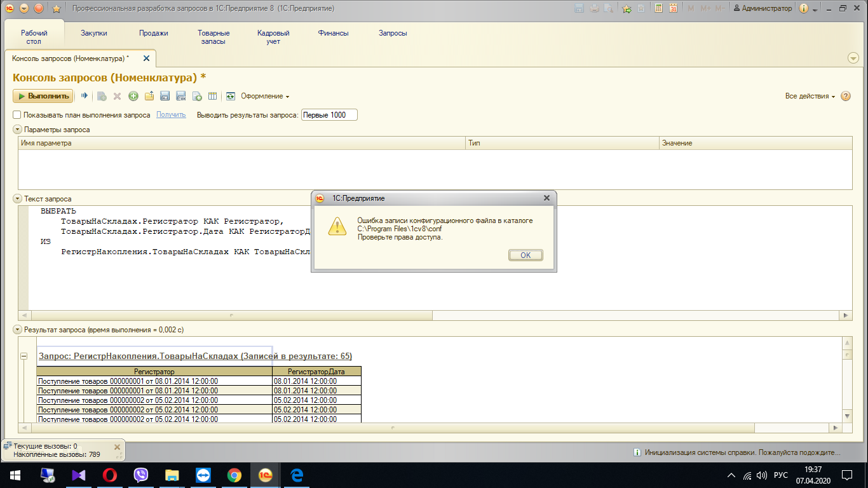Open the Все действия menu
This screenshot has width=868, height=488.
coord(810,96)
